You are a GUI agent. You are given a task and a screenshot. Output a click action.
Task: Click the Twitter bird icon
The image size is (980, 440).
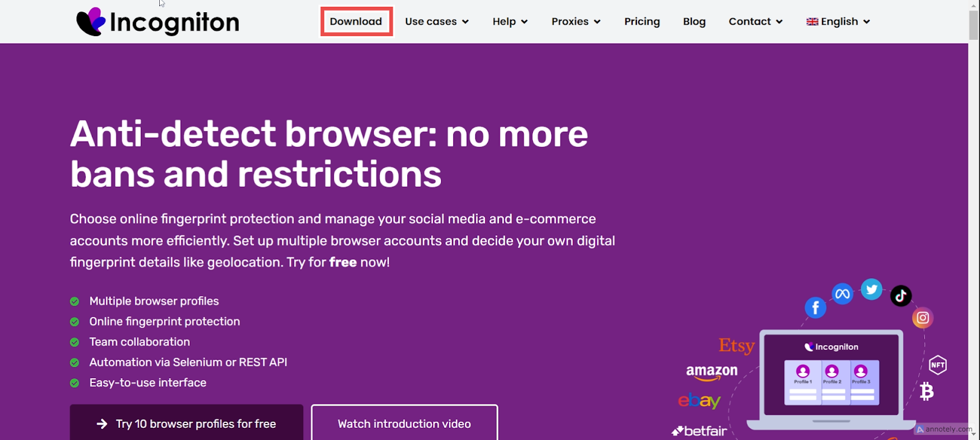tap(872, 289)
